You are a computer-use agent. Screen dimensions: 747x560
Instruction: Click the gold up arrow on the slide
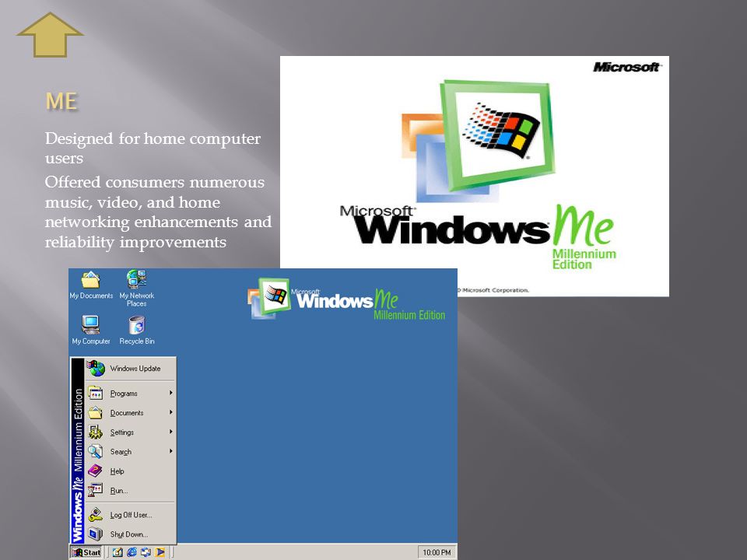(x=50, y=35)
